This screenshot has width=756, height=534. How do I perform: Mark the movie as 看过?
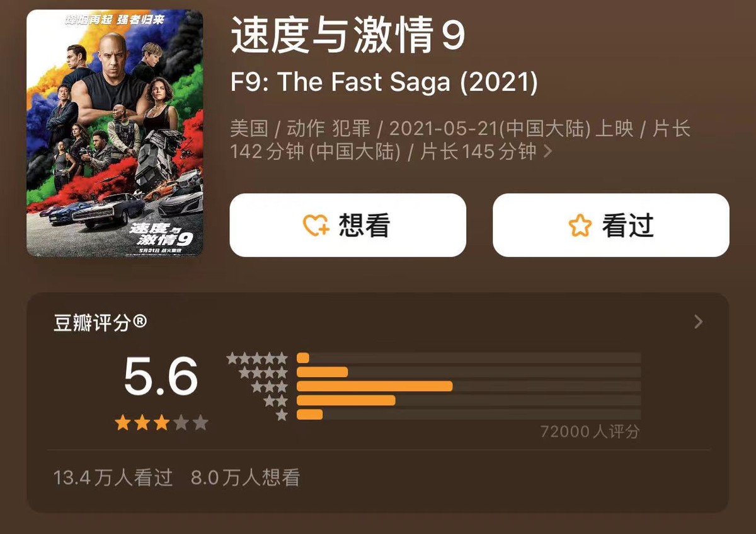(x=610, y=225)
